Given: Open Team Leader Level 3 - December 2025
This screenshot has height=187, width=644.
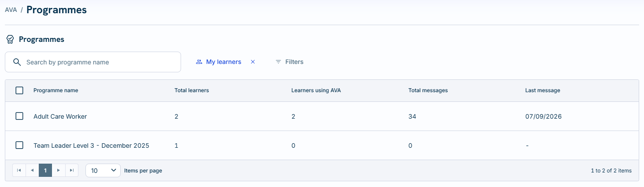Looking at the screenshot, I should pyautogui.click(x=91, y=146).
